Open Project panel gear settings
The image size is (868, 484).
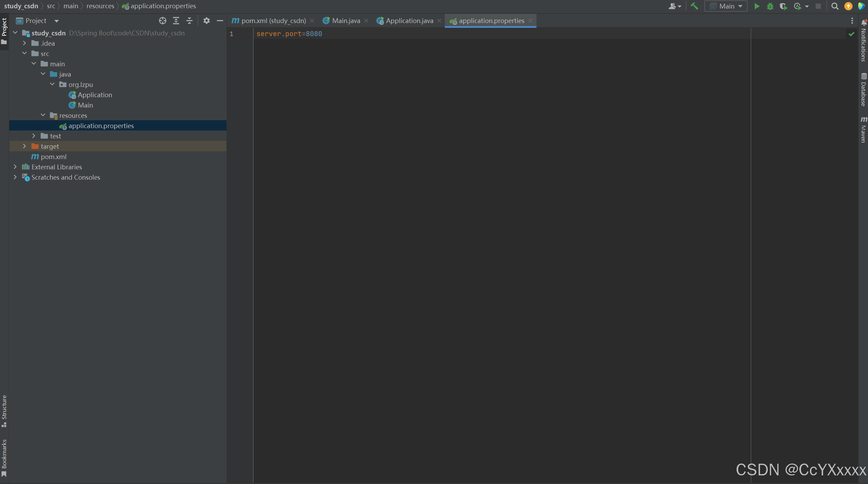[206, 21]
